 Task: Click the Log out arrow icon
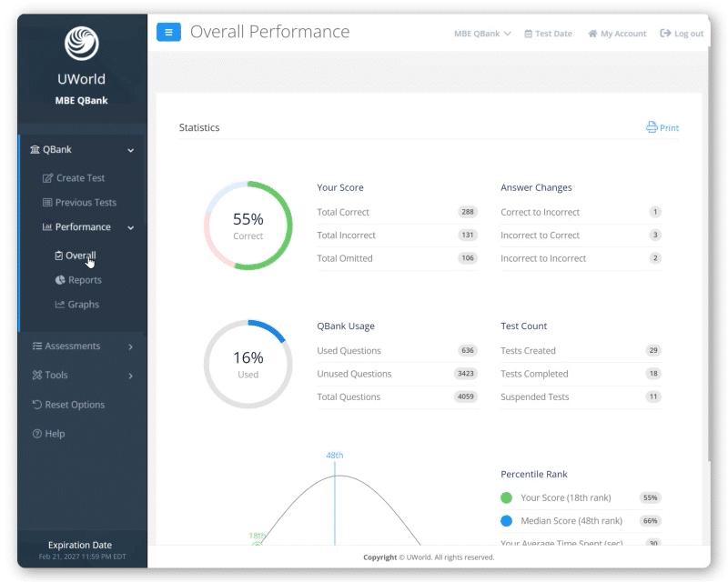pos(665,34)
